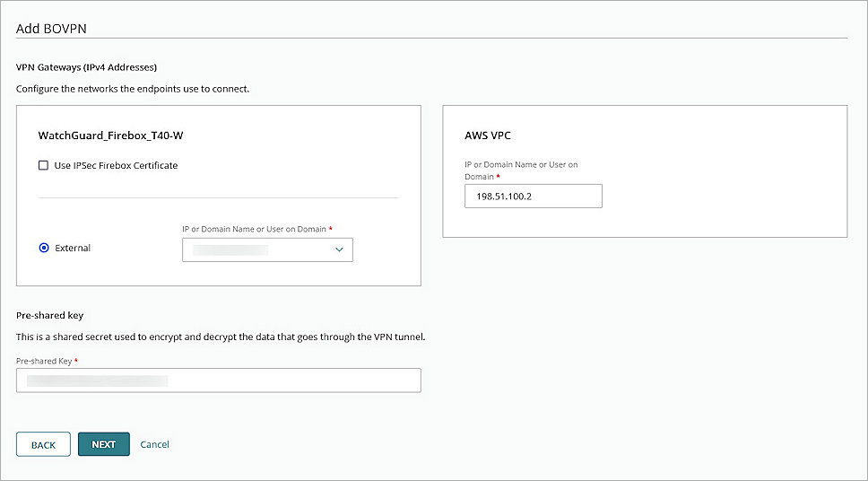Viewport: 868px width, 481px height.
Task: Enable Use IPSec Firebox Certificate checkbox
Action: (x=43, y=165)
